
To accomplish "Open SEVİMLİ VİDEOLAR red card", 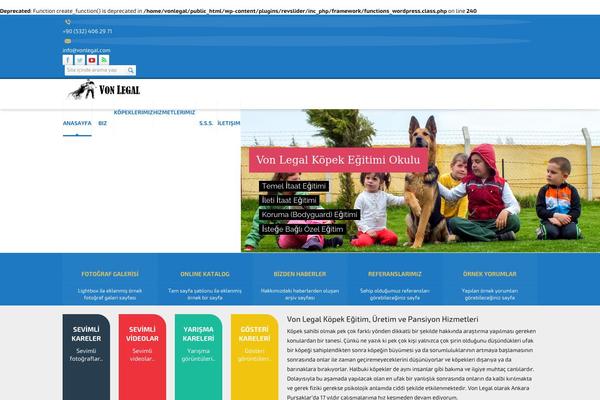I will (x=142, y=357).
